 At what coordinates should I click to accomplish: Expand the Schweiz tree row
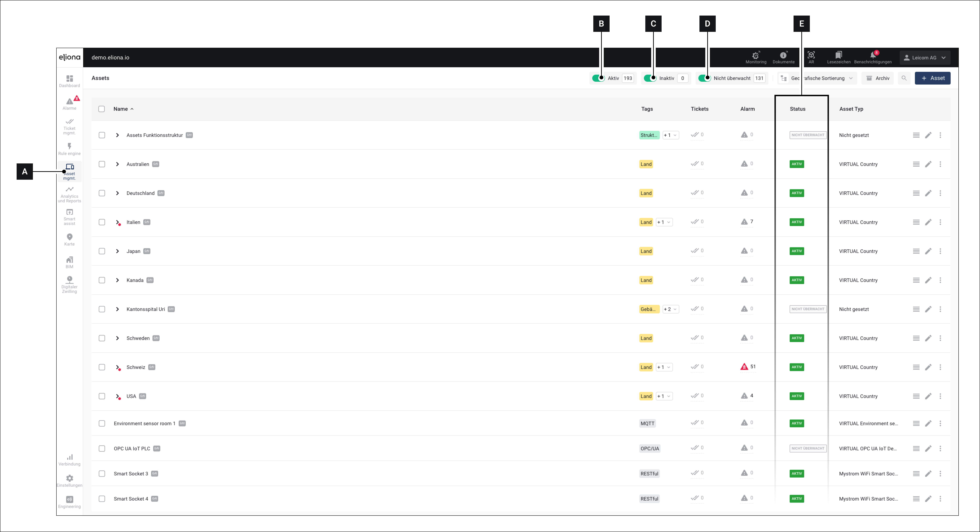click(x=118, y=367)
